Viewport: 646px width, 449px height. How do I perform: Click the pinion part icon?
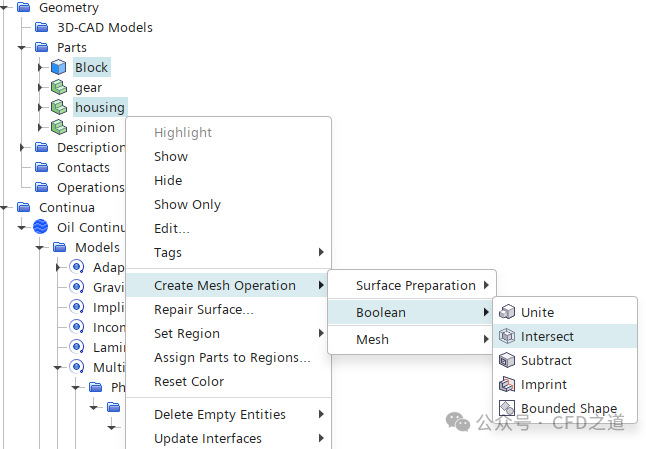(x=59, y=127)
